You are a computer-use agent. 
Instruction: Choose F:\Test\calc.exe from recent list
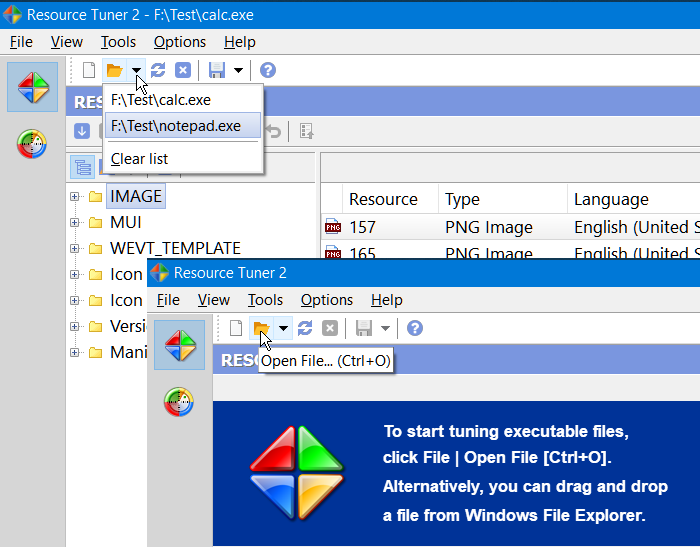(x=183, y=100)
